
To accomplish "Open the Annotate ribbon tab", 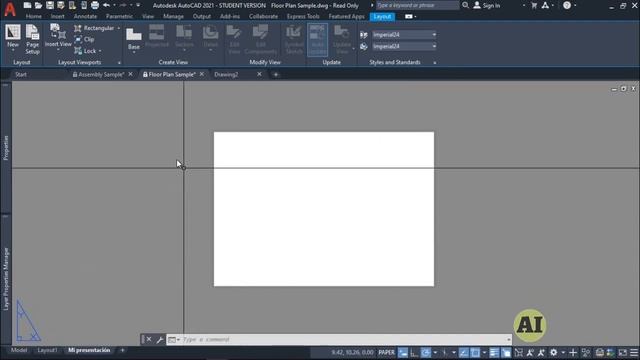I will pyautogui.click(x=85, y=17).
